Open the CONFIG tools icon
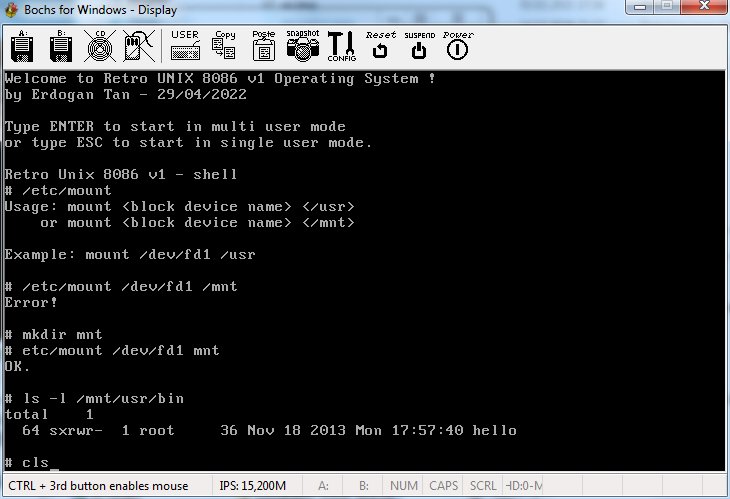The image size is (730, 499). [x=341, y=45]
